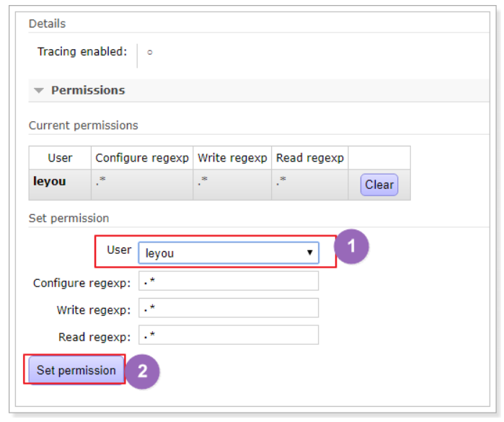
Task: Click the Write regexp column header
Action: pos(232,157)
